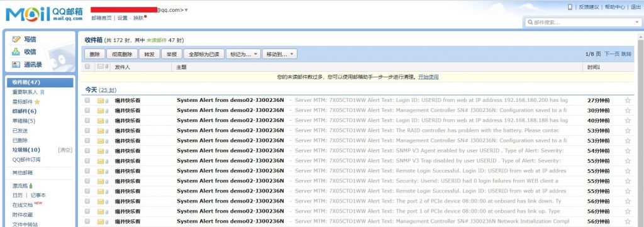Click the 退出 logout link
The height and width of the screenshot is (227, 644).
635,7
